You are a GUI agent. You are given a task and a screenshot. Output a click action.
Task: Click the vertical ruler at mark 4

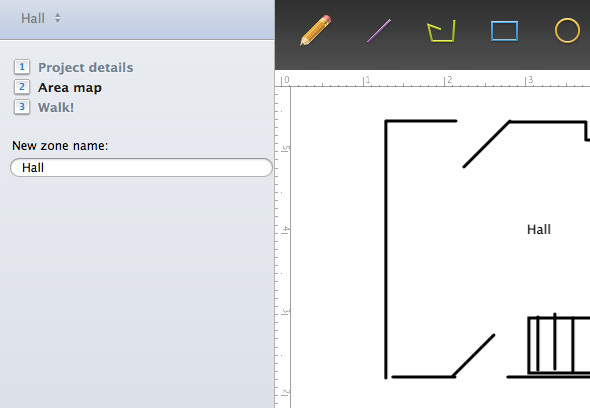(285, 230)
